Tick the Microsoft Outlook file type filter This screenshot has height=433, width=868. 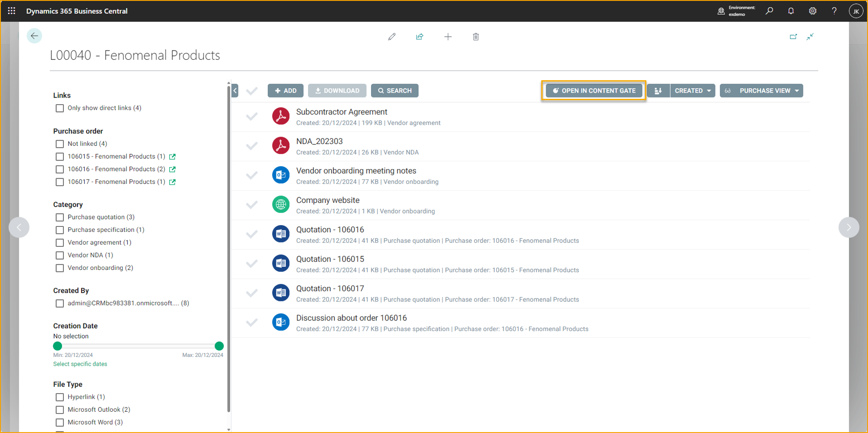[60, 410]
